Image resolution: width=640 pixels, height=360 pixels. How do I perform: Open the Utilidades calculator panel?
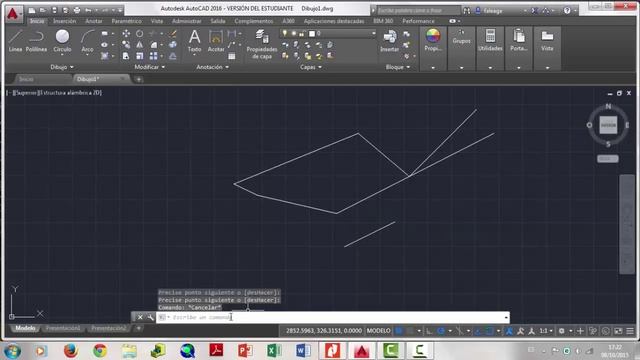pyautogui.click(x=490, y=40)
